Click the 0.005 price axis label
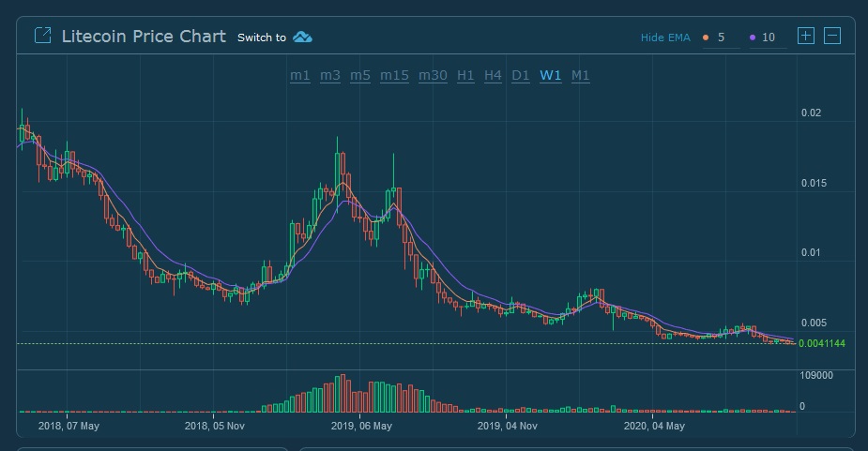Viewport: 868px width, 451px height. click(x=814, y=323)
